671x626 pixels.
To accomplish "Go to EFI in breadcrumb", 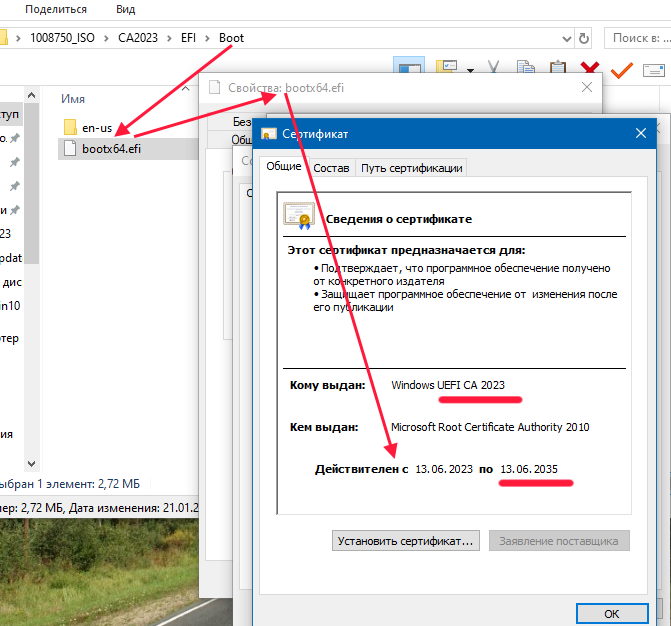I will pos(188,38).
